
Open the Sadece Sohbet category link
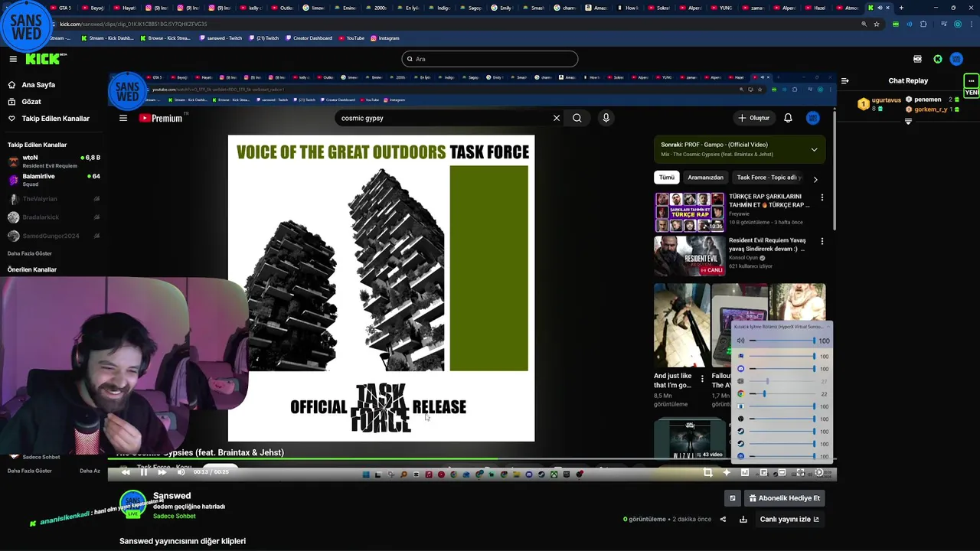click(x=175, y=517)
